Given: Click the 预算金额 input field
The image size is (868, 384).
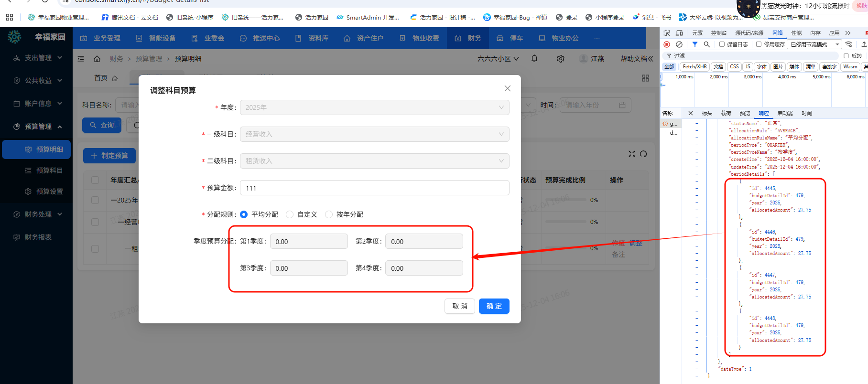Looking at the screenshot, I should tap(374, 188).
